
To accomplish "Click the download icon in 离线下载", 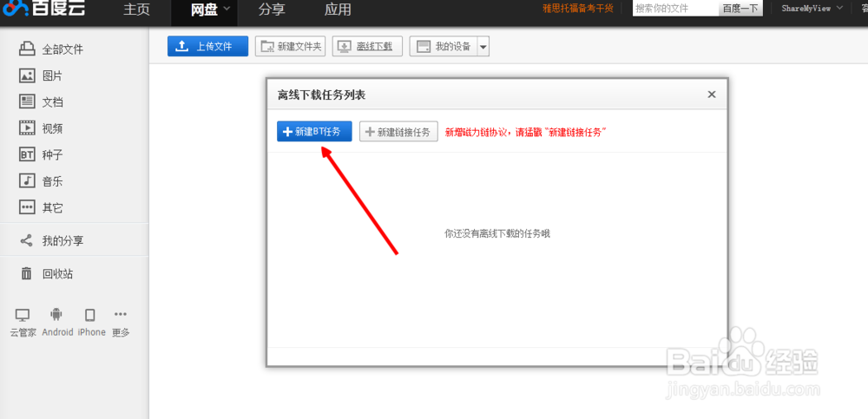I will 345,47.
